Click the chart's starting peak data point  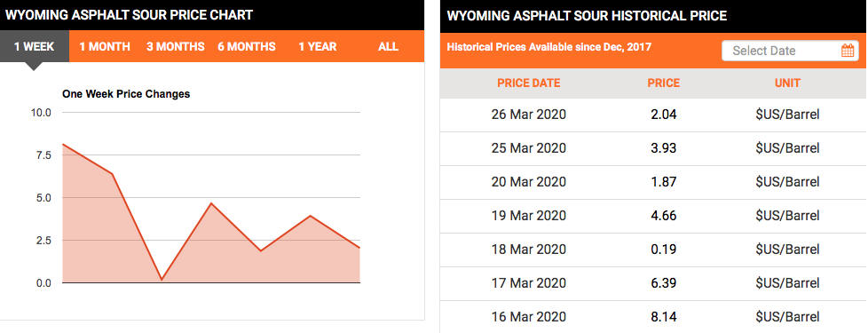tap(63, 144)
